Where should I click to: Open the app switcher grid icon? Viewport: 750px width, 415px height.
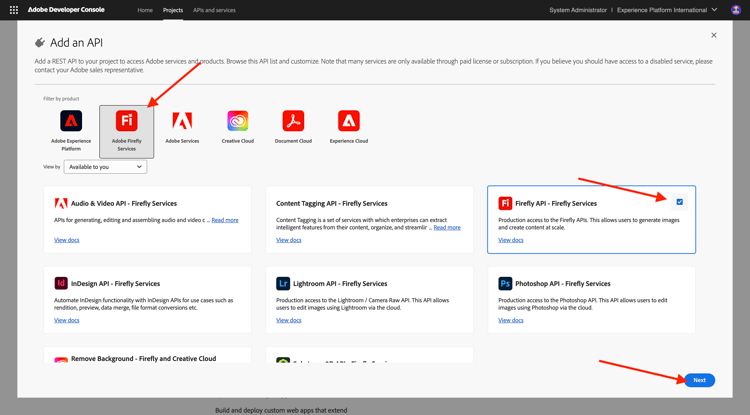pos(14,10)
